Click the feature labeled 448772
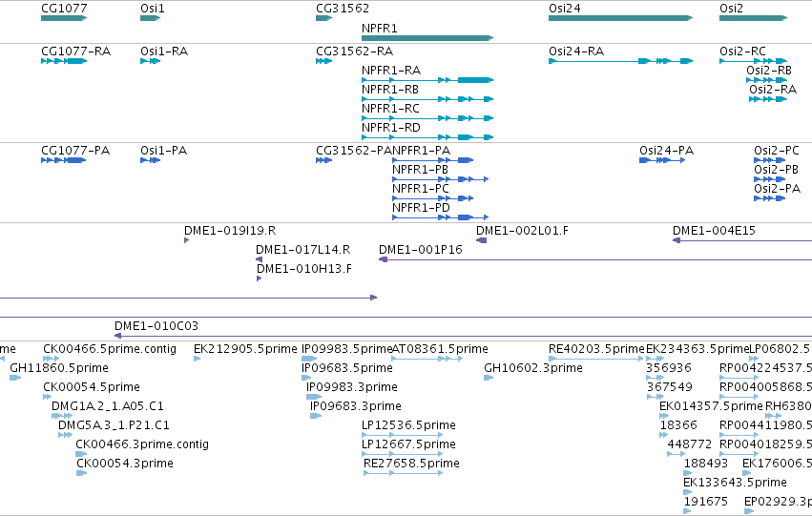812x516 pixels. click(689, 445)
